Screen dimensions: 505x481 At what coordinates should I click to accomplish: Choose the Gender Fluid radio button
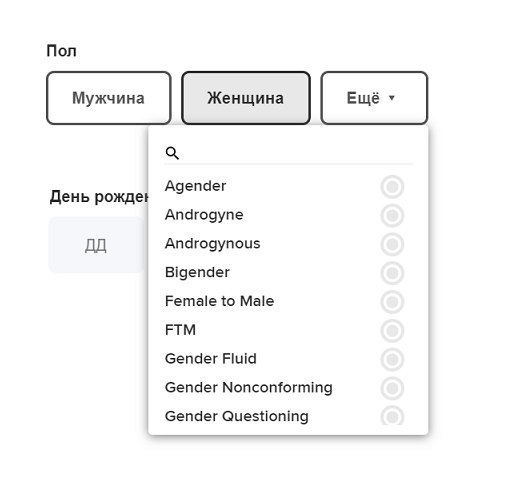point(392,359)
